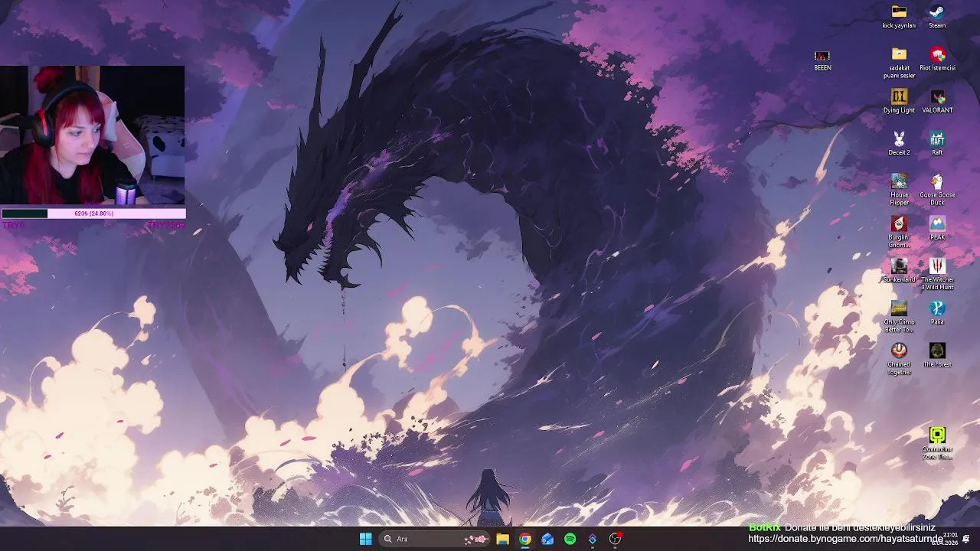Open the taskbar clock showing 21:01
Screen dimensions: 980x551
[x=950, y=539]
